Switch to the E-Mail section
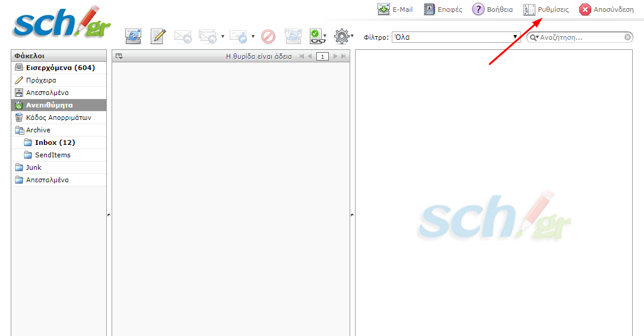Image resolution: width=644 pixels, height=336 pixels. [x=395, y=9]
